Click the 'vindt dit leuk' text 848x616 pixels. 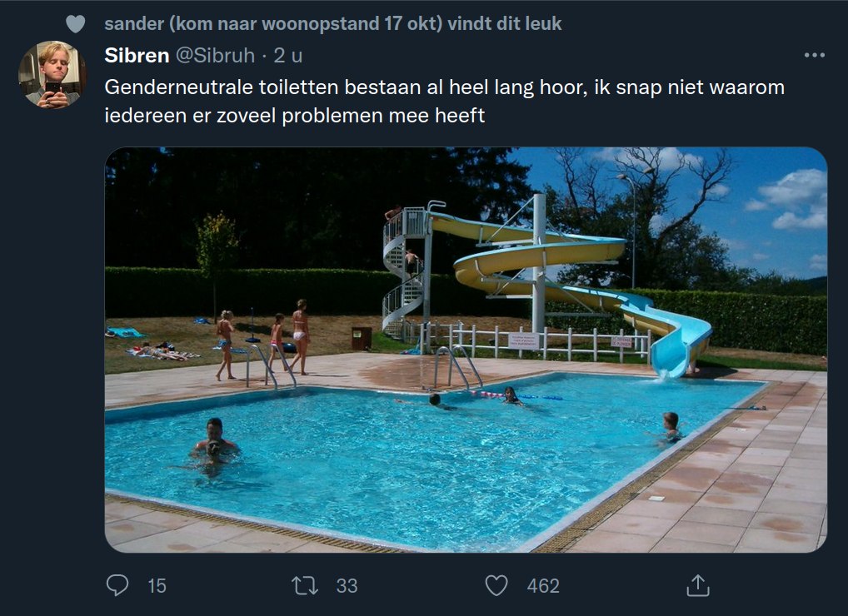(x=505, y=24)
